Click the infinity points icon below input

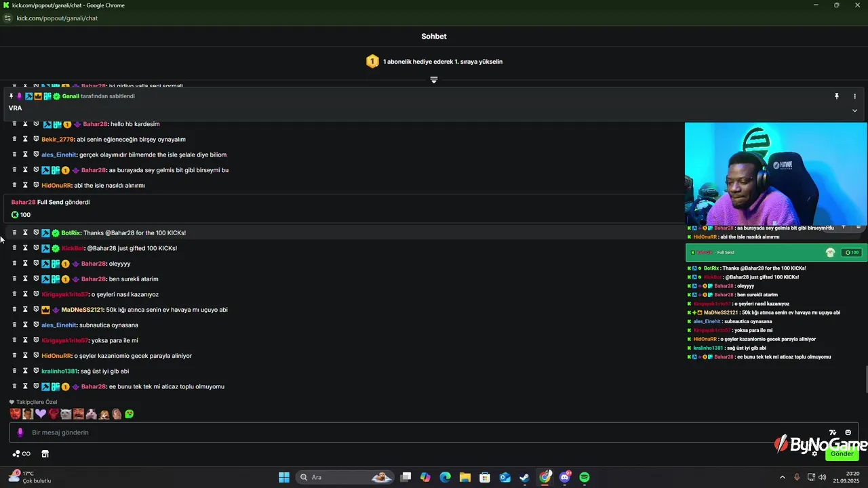[26, 453]
